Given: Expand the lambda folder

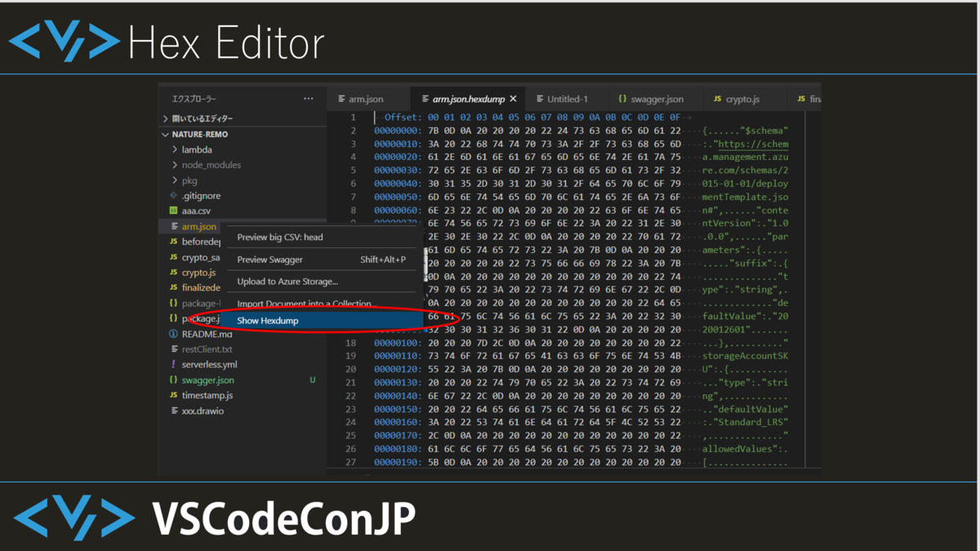Looking at the screenshot, I should tap(175, 149).
